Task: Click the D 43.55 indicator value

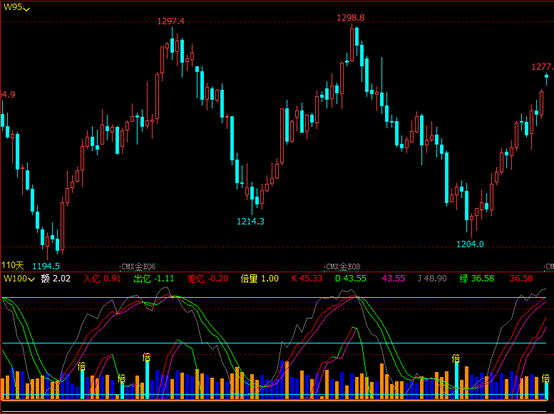Action: (351, 279)
